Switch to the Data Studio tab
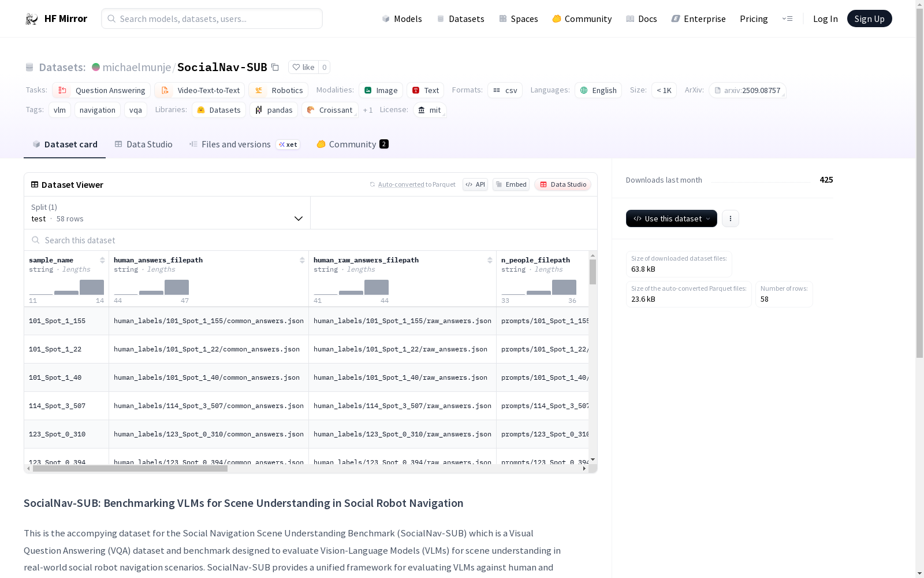Screen dimensions: 924x578 pyautogui.click(x=143, y=144)
